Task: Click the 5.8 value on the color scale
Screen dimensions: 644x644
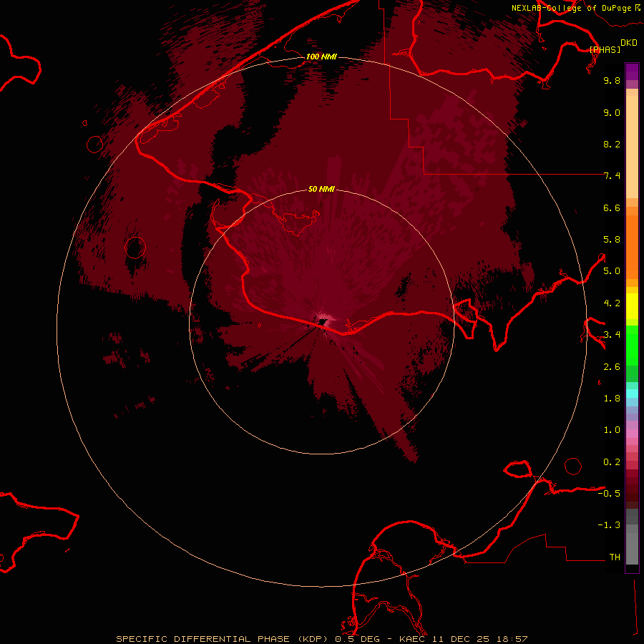Action: [x=612, y=240]
